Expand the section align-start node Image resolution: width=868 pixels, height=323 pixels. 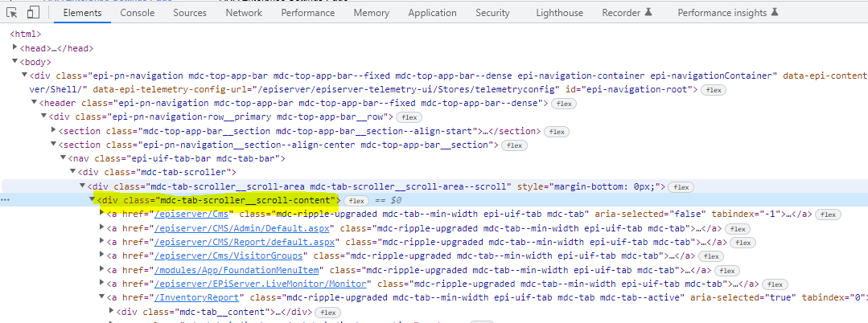(x=54, y=131)
